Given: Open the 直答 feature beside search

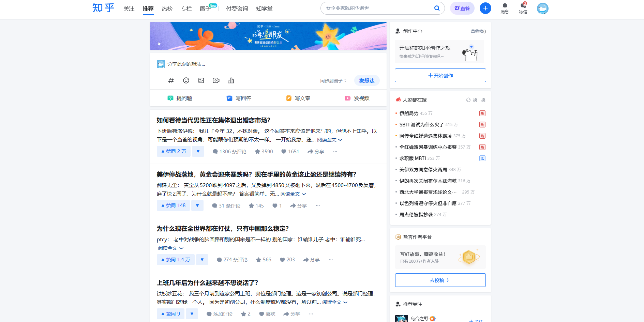Looking at the screenshot, I should pyautogui.click(x=462, y=8).
